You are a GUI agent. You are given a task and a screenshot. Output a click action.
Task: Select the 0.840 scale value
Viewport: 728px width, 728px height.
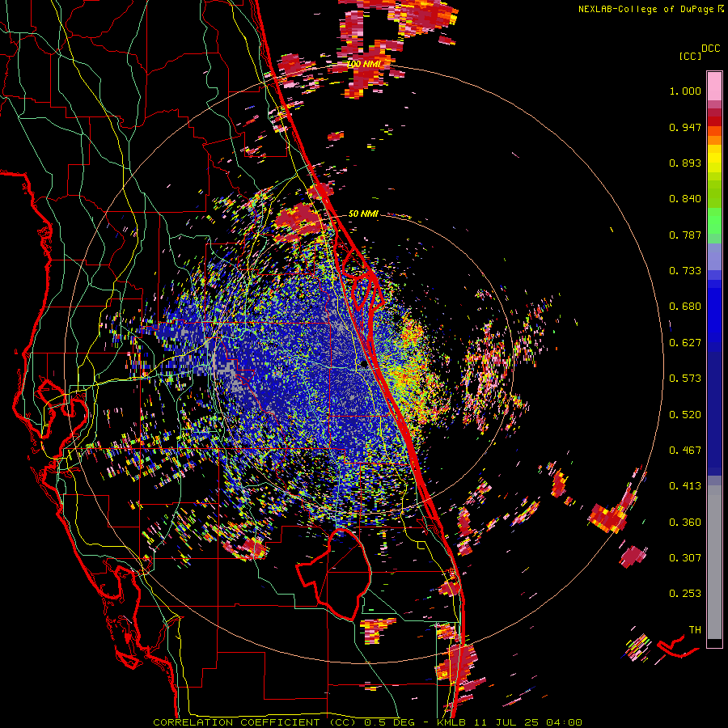[685, 199]
